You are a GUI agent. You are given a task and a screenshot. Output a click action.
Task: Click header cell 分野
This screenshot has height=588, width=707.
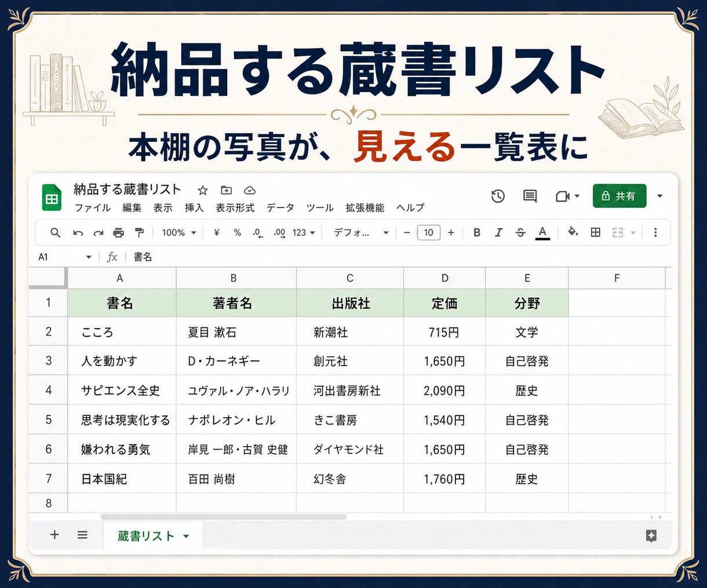coord(527,303)
